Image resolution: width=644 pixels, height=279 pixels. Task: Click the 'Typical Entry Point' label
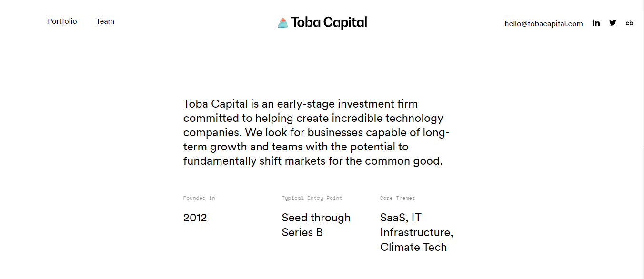[x=312, y=198]
